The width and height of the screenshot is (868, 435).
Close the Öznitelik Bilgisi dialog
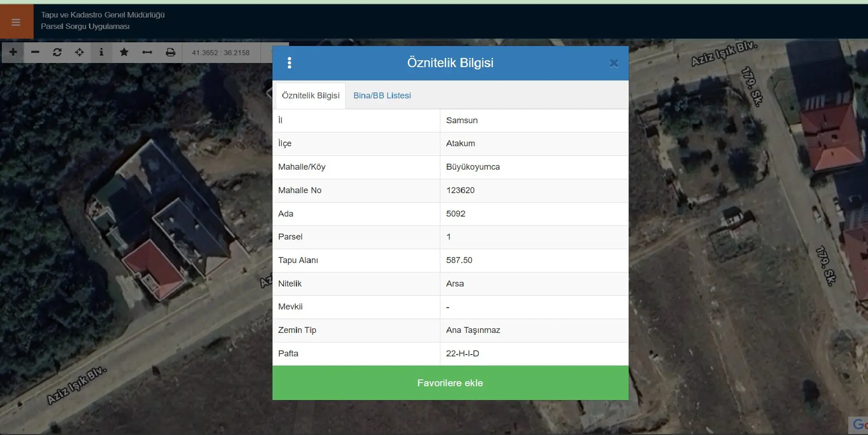pyautogui.click(x=613, y=63)
